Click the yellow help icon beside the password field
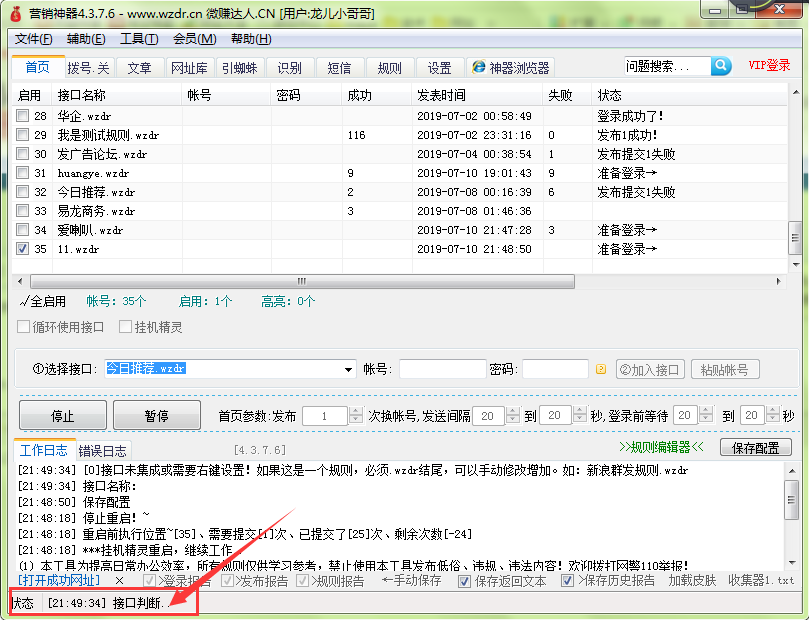The width and height of the screenshot is (809, 620). pos(600,369)
